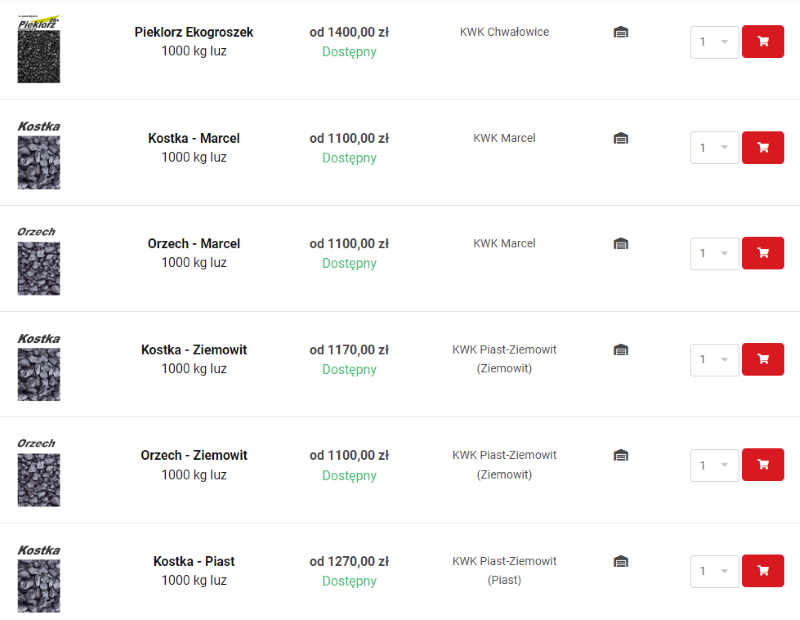Open the Pieklorz Ekogroszek product link
800x620 pixels.
194,32
